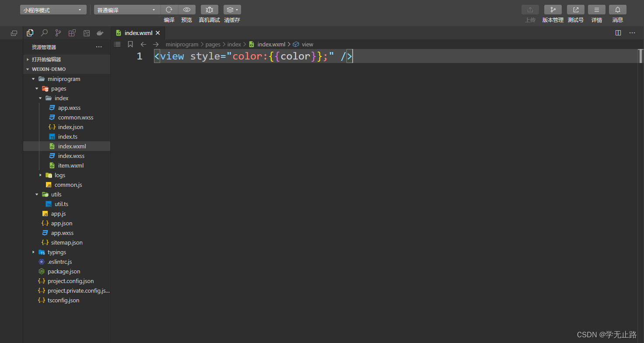Viewport: 644px width, 343px height.
Task: Open sitemap.json file
Action: coord(66,243)
